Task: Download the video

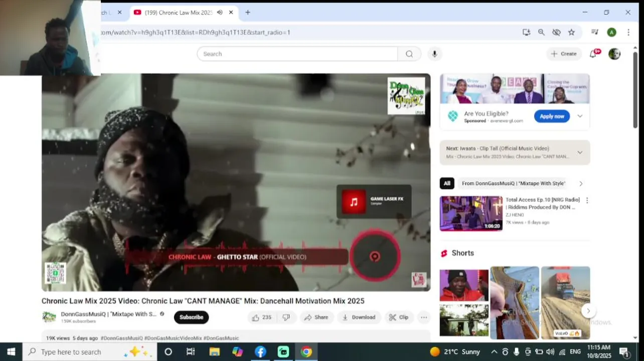Action: click(359, 317)
